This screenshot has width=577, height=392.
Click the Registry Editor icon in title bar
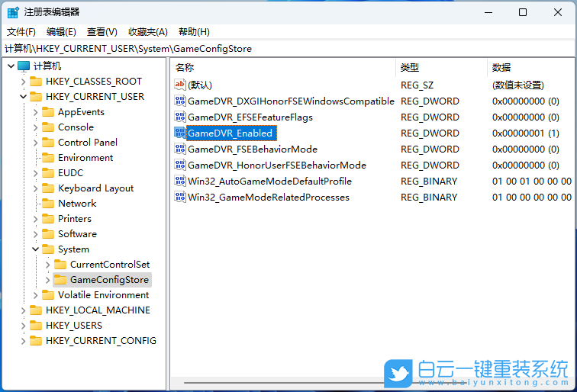(13, 12)
